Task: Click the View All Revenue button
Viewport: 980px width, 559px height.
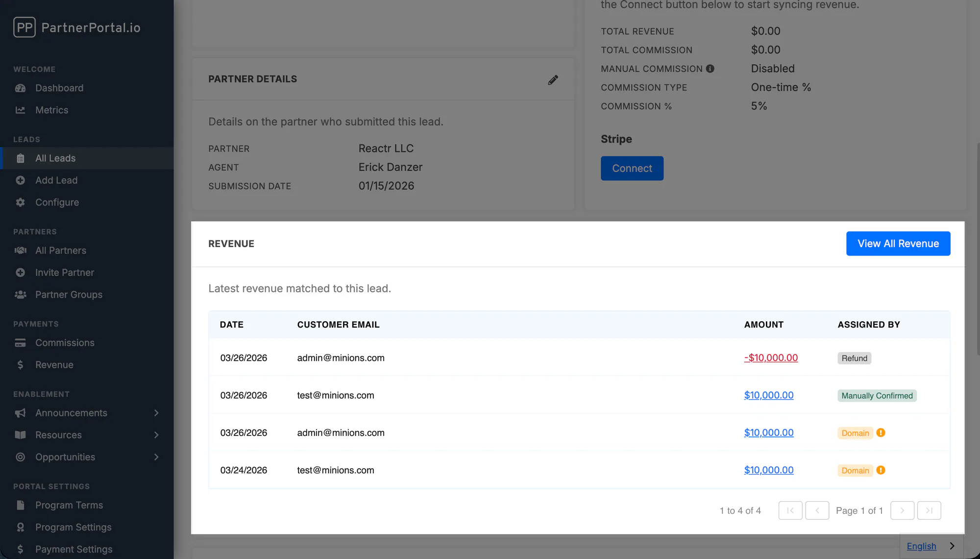Action: tap(898, 244)
